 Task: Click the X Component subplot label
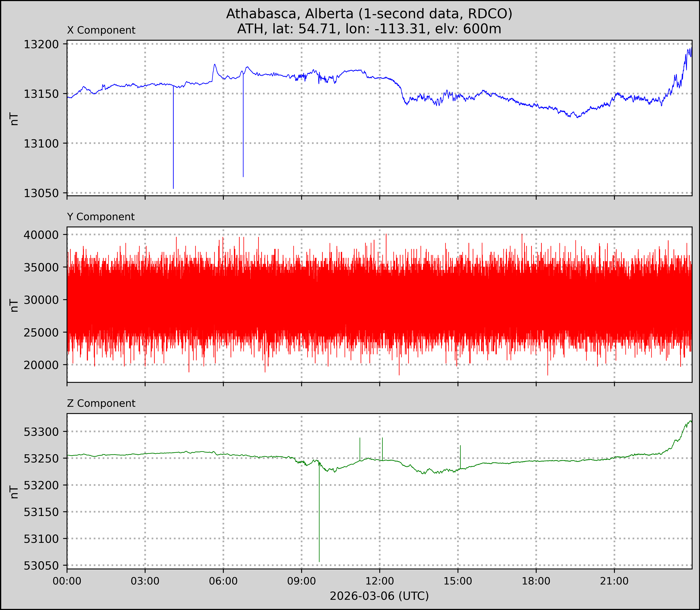(x=101, y=30)
